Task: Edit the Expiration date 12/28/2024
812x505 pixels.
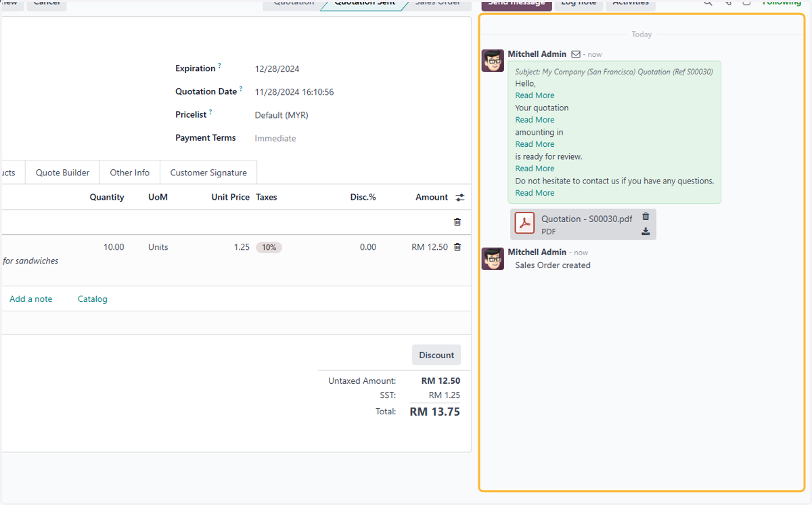Action: click(277, 69)
